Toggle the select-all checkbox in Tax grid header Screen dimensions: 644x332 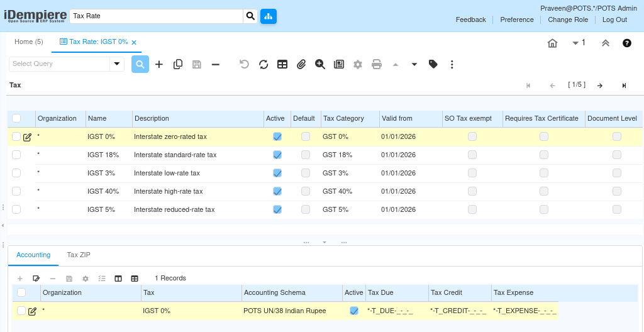[x=16, y=118]
